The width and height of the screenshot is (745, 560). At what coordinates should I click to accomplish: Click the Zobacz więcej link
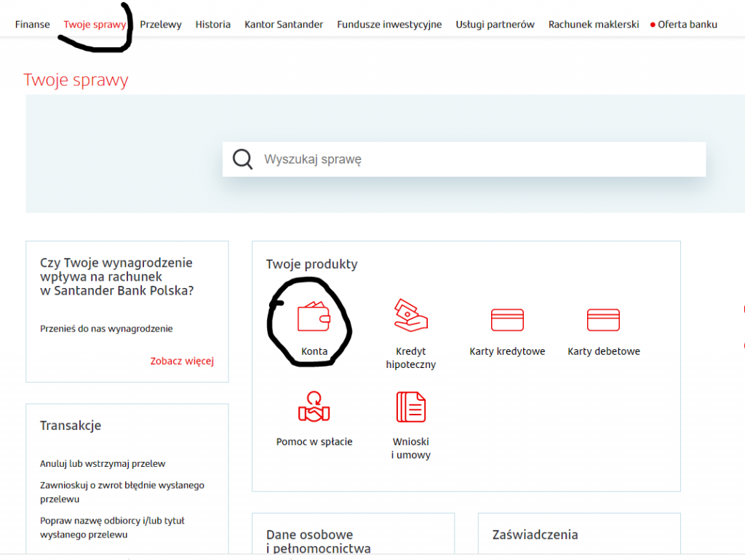182,361
